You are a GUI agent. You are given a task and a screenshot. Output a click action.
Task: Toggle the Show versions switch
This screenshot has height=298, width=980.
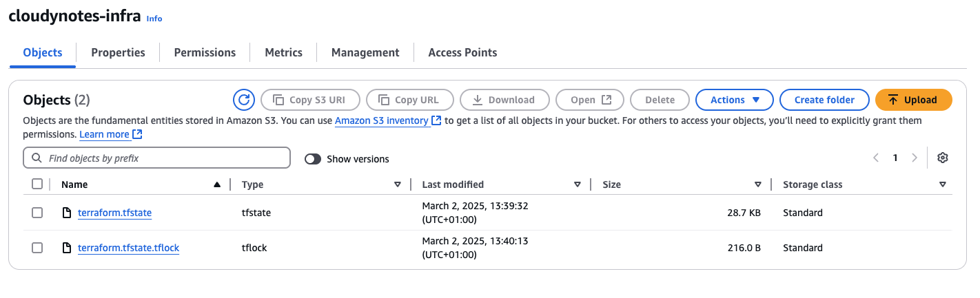(313, 159)
